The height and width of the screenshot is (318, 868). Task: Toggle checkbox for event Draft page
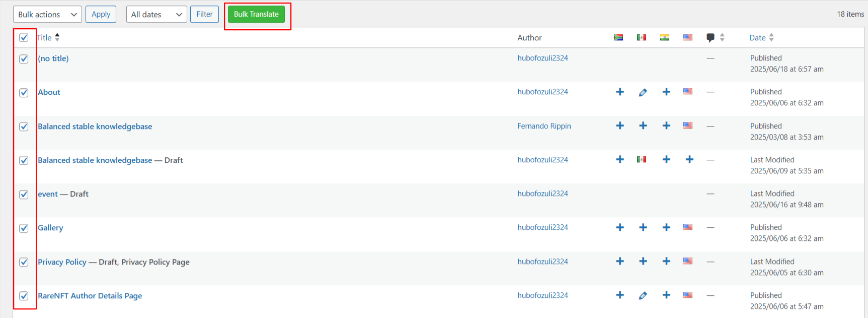coord(24,195)
